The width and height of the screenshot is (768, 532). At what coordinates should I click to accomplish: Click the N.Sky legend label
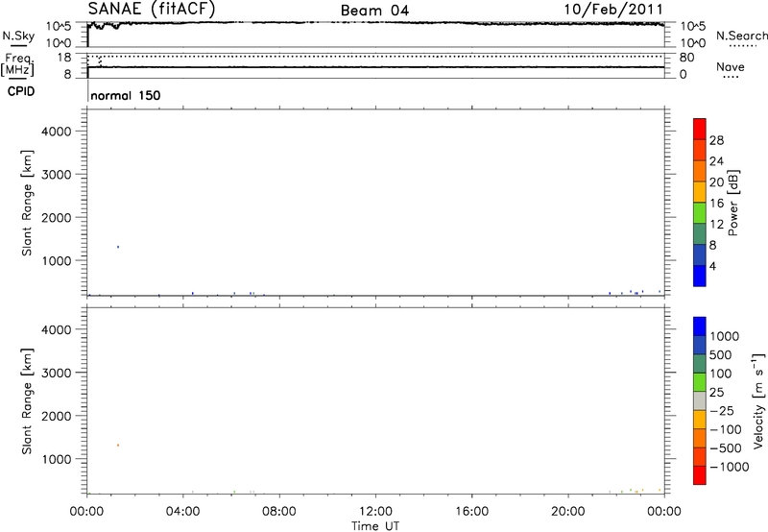click(18, 36)
